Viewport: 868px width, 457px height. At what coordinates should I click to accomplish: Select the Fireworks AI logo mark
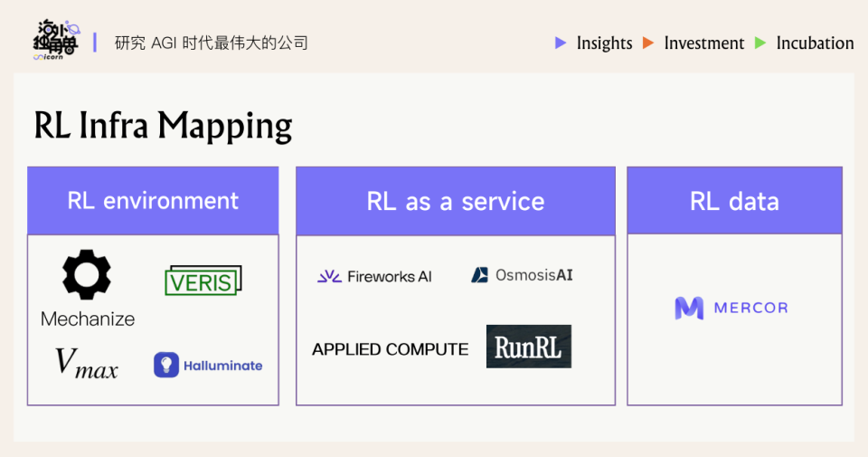[329, 276]
